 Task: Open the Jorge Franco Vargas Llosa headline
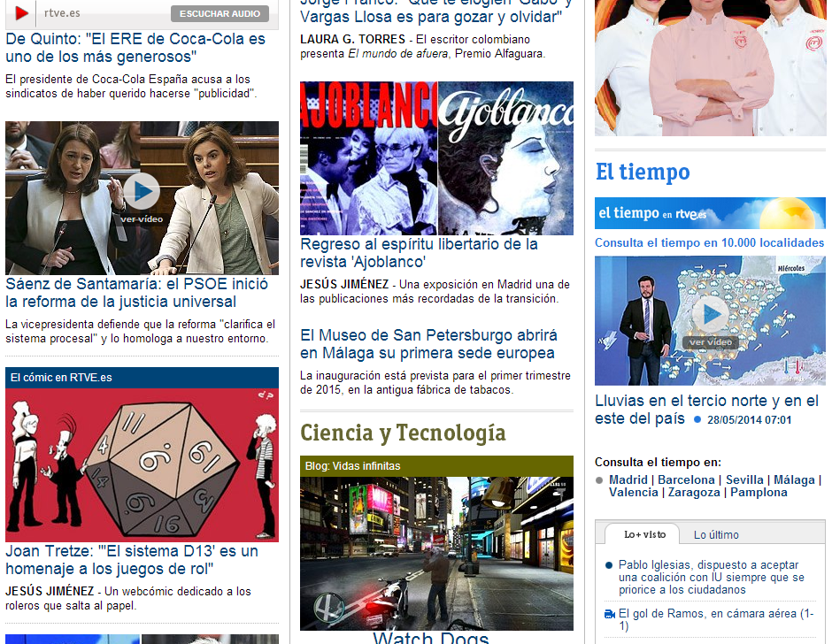pos(436,11)
